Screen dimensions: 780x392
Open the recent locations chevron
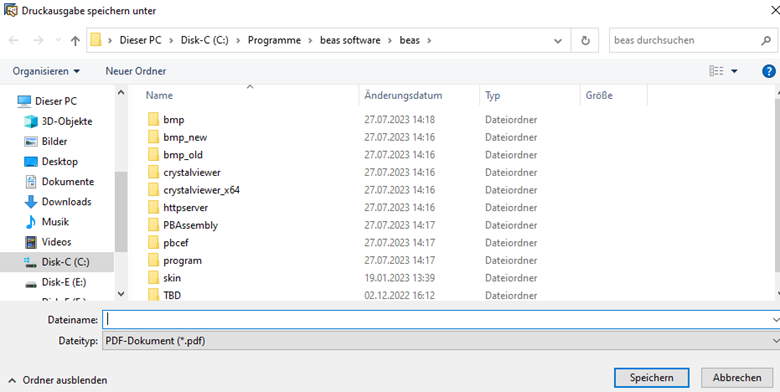[58, 41]
